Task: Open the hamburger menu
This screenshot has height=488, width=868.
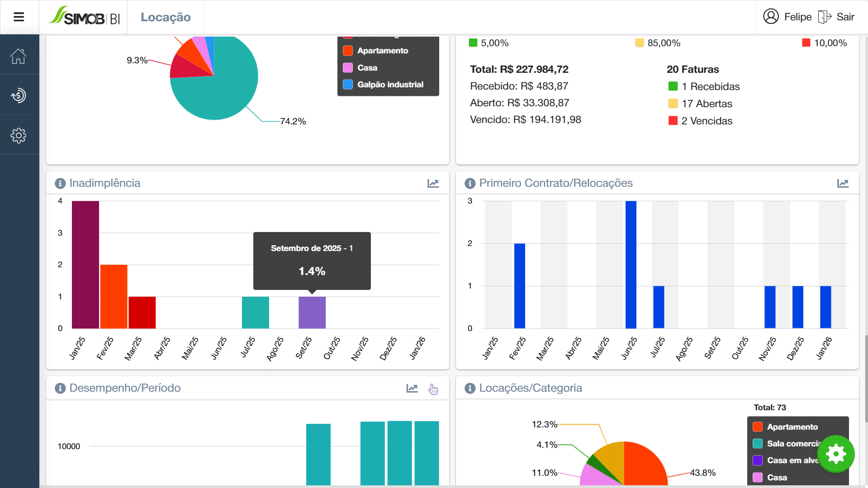Action: tap(19, 17)
